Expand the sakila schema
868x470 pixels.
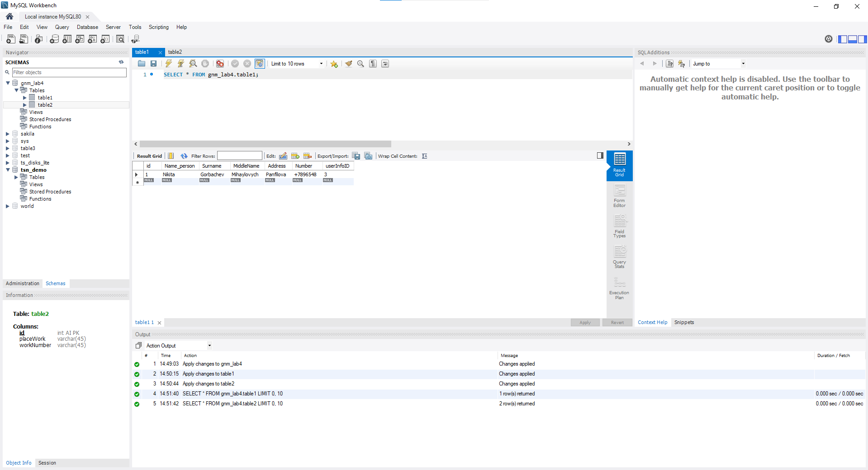[8, 134]
